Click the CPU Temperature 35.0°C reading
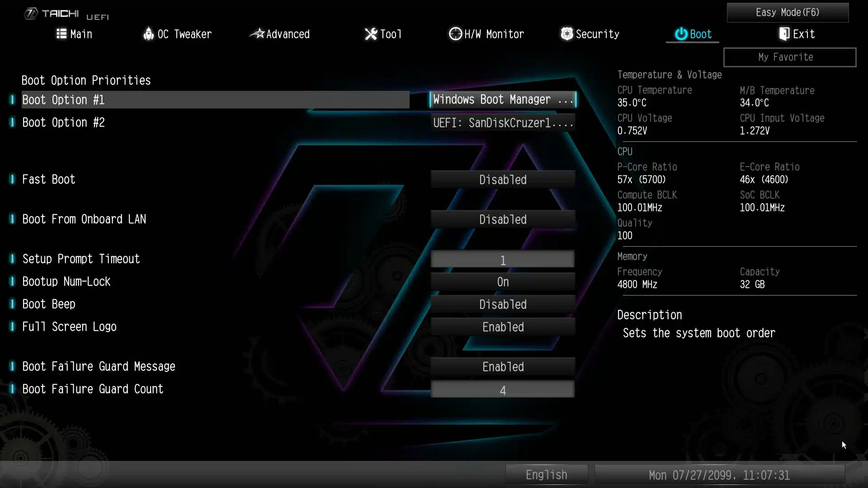The width and height of the screenshot is (868, 488). [x=632, y=103]
